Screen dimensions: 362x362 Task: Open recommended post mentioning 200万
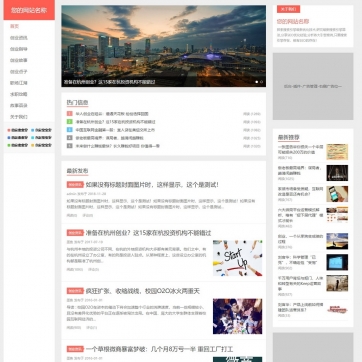click(300, 149)
